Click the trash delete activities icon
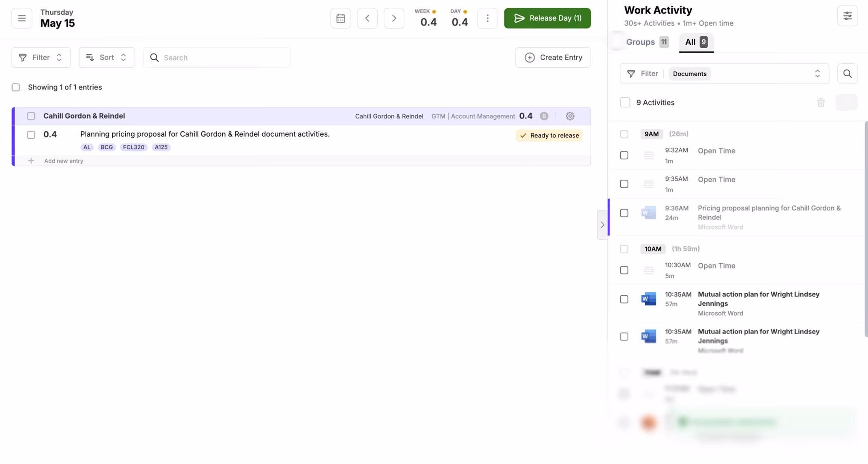 [821, 103]
